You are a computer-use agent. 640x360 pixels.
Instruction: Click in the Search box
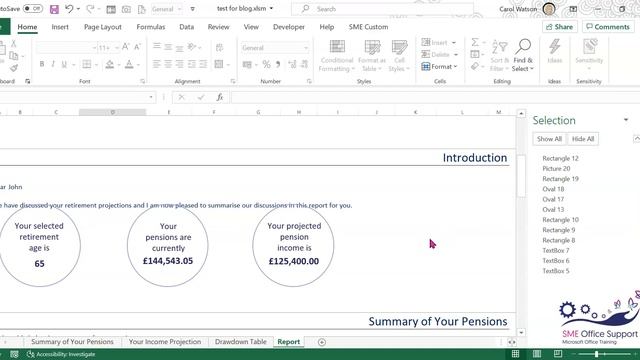coord(382,9)
